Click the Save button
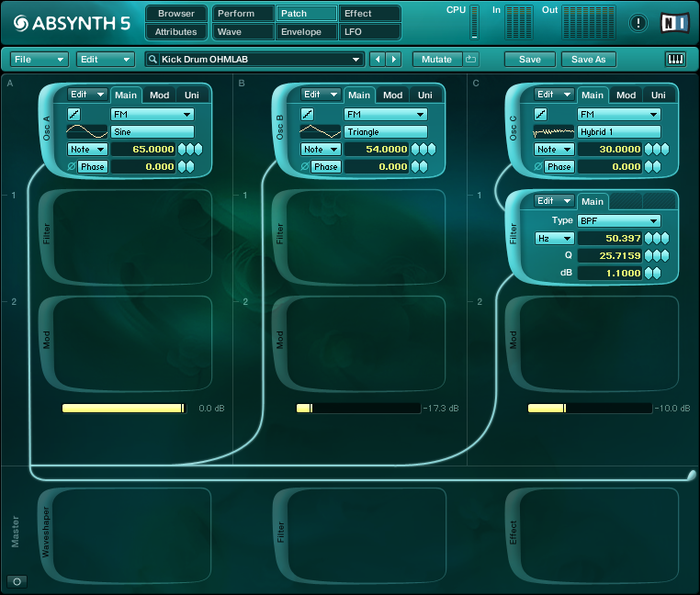700x595 pixels. click(529, 60)
